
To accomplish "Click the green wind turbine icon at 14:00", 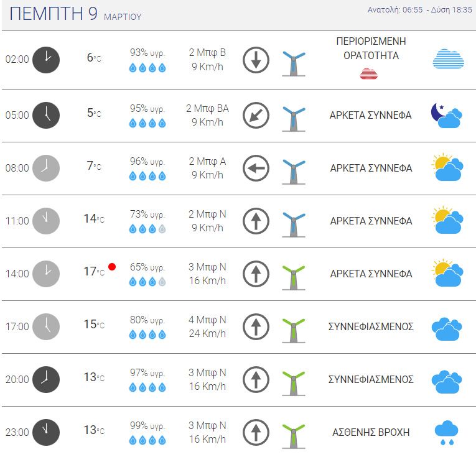I will point(294,277).
